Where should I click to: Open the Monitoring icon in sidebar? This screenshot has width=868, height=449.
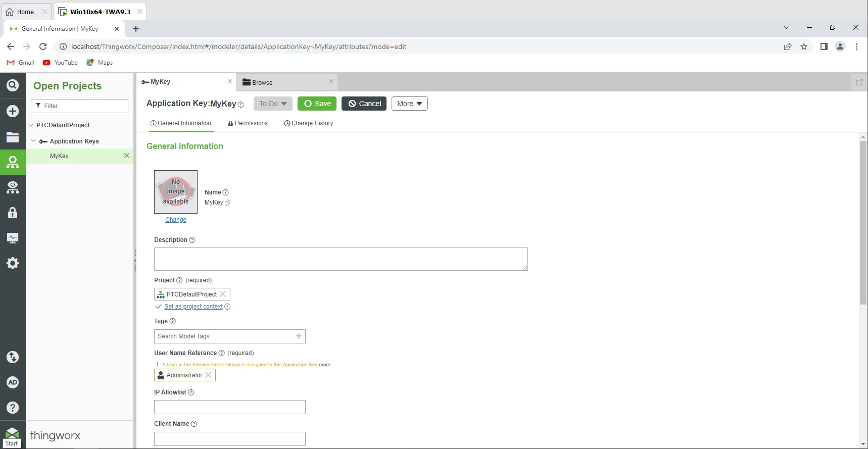click(x=13, y=238)
